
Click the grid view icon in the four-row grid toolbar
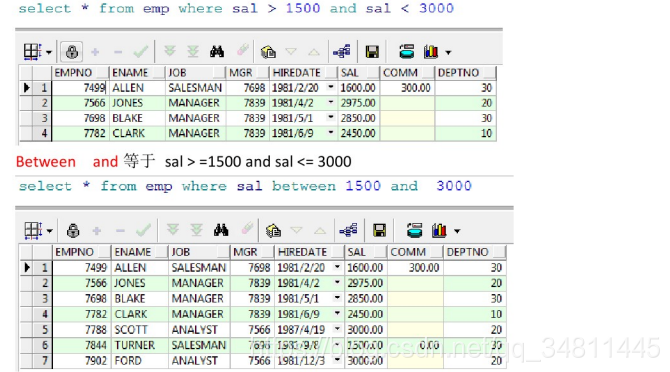pyautogui.click(x=32, y=52)
